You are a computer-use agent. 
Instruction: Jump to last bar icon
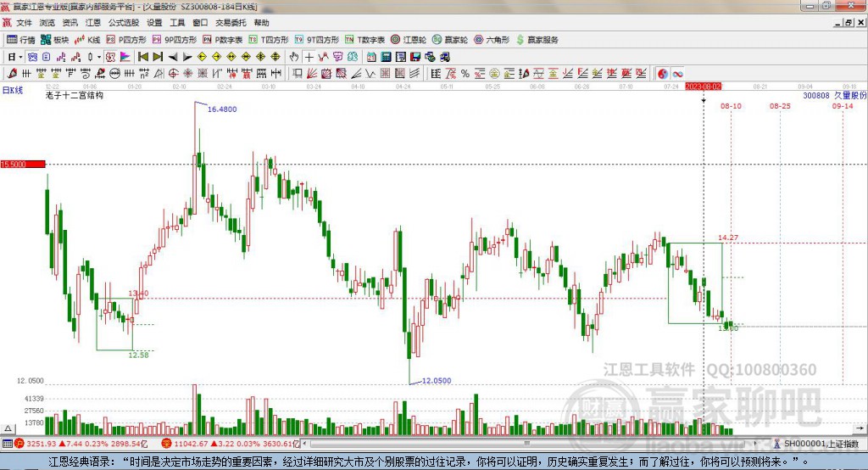158,57
